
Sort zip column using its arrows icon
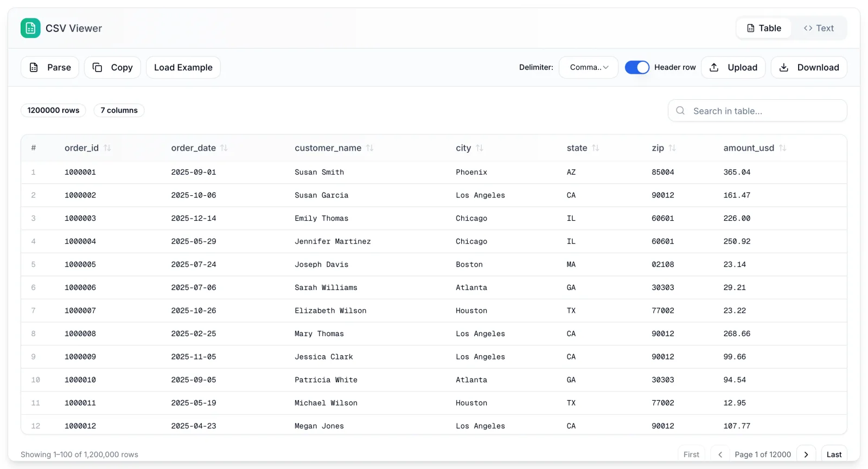tap(672, 148)
